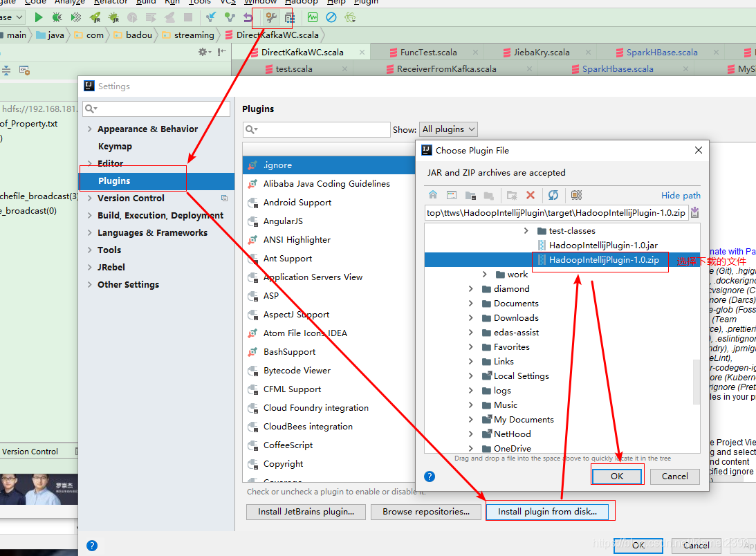The width and height of the screenshot is (756, 556).
Task: Collapse all in the left panel
Action: point(6,71)
